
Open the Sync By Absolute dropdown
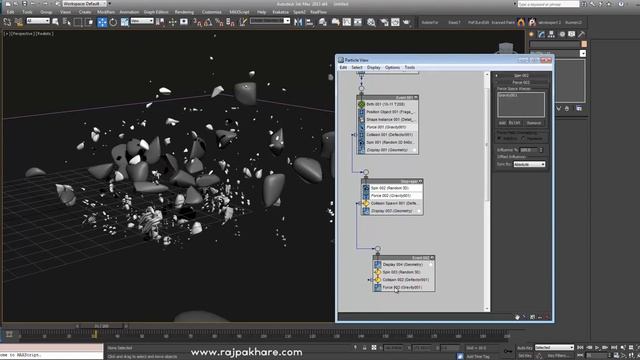pyautogui.click(x=529, y=164)
